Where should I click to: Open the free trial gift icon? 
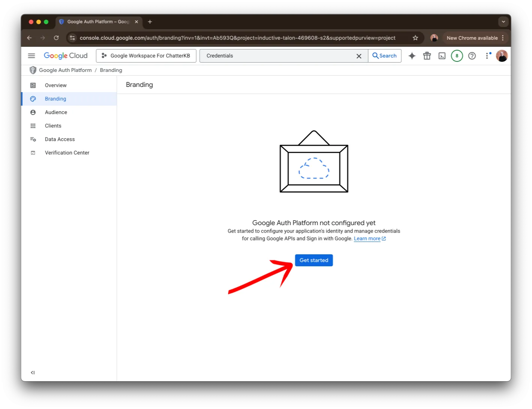coord(427,56)
